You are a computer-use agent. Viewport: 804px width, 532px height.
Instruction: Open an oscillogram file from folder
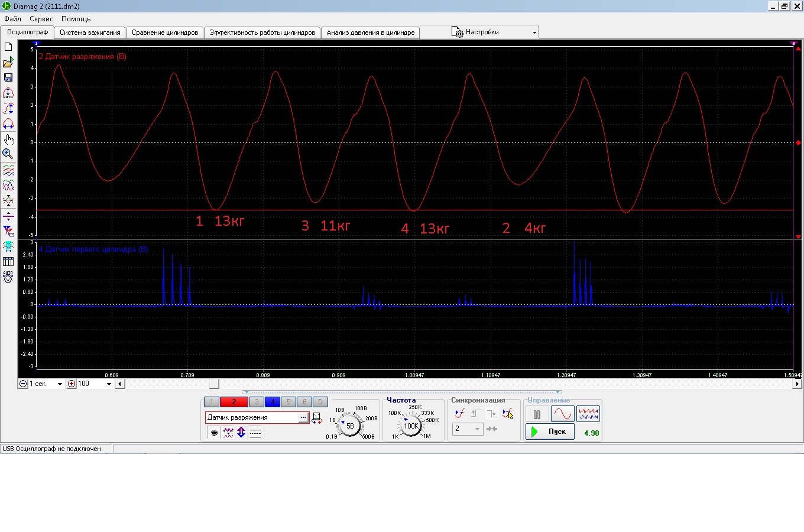[8, 62]
